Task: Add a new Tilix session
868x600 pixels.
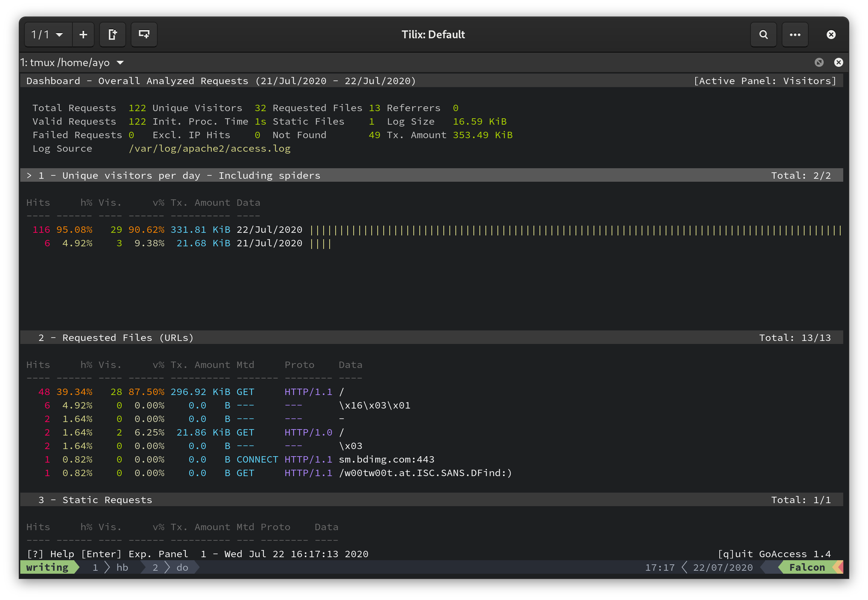Action: coord(83,35)
